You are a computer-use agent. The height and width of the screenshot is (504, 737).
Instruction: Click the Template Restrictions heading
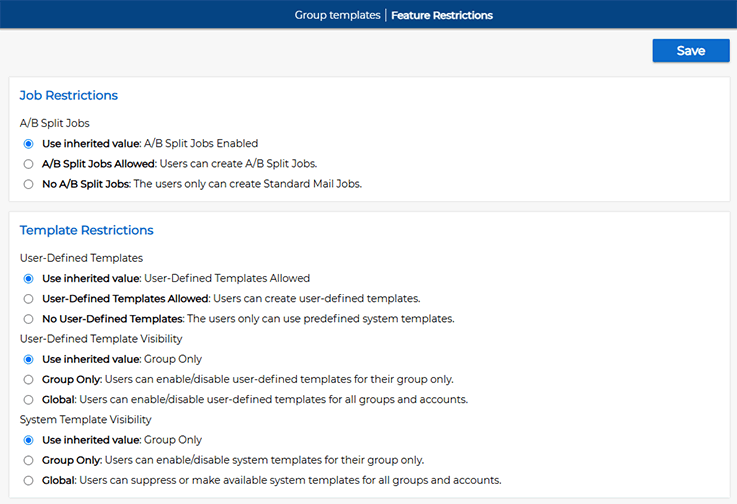[x=86, y=230]
